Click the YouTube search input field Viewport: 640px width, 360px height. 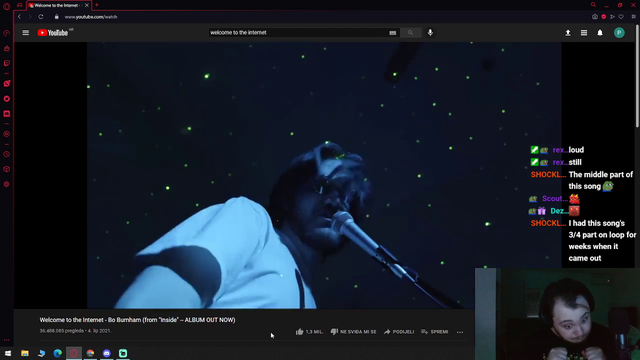297,33
